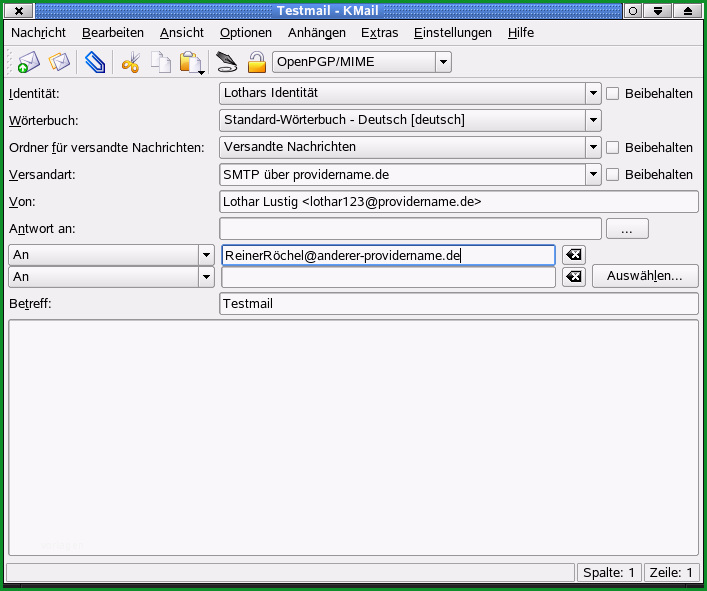
Task: Open the OpenPGP/MIME format dropdown
Action: click(443, 62)
